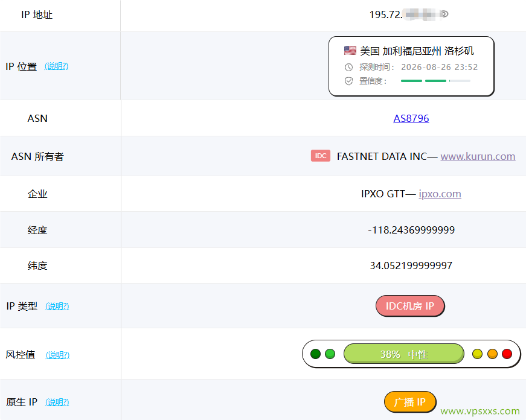Select longitude value -118.24369999999

(411, 230)
